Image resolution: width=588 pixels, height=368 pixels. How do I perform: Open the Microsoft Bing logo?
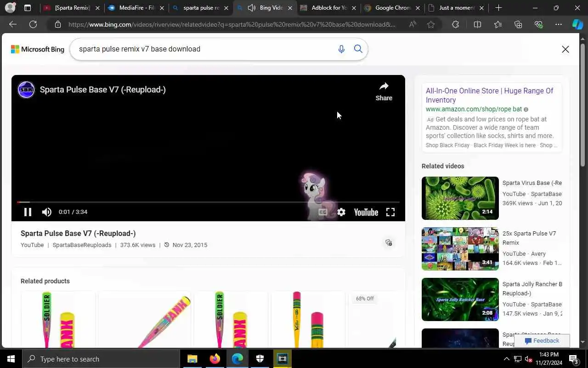[x=38, y=49]
